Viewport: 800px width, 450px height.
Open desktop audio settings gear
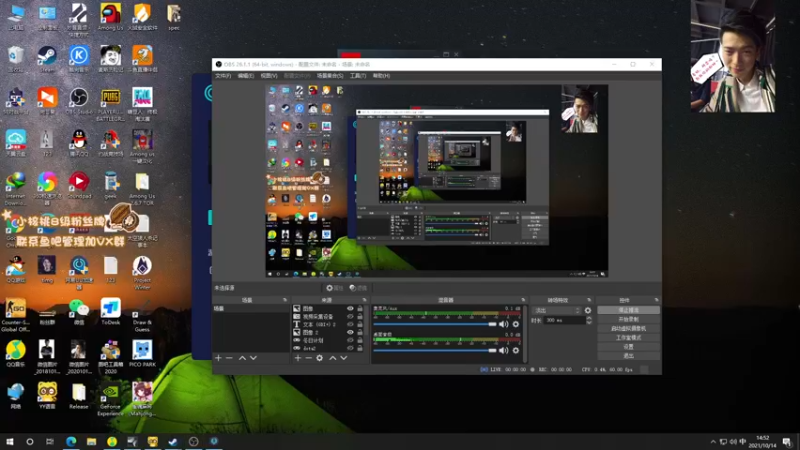[x=516, y=351]
